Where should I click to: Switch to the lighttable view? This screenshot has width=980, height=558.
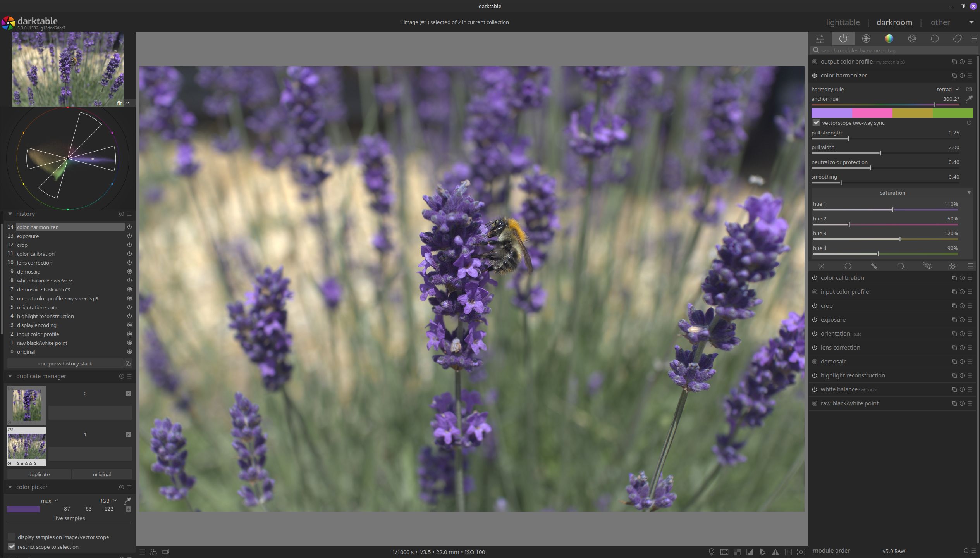click(x=842, y=22)
